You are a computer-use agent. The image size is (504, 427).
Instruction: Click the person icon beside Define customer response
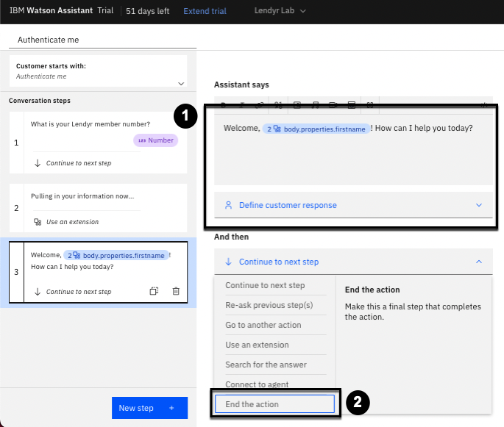228,205
